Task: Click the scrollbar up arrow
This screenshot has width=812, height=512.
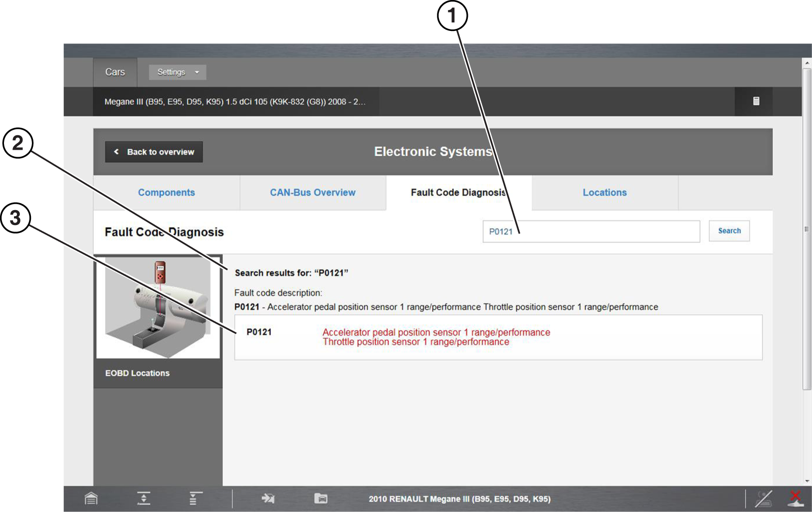Action: tap(807, 63)
